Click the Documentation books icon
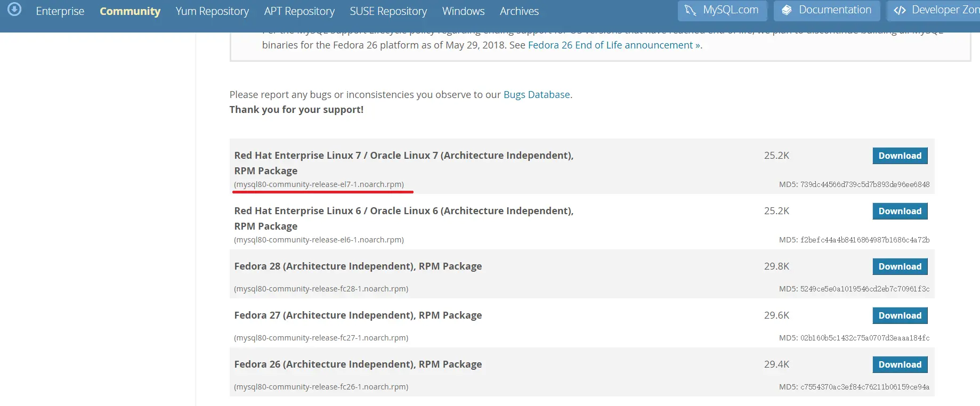 point(787,10)
